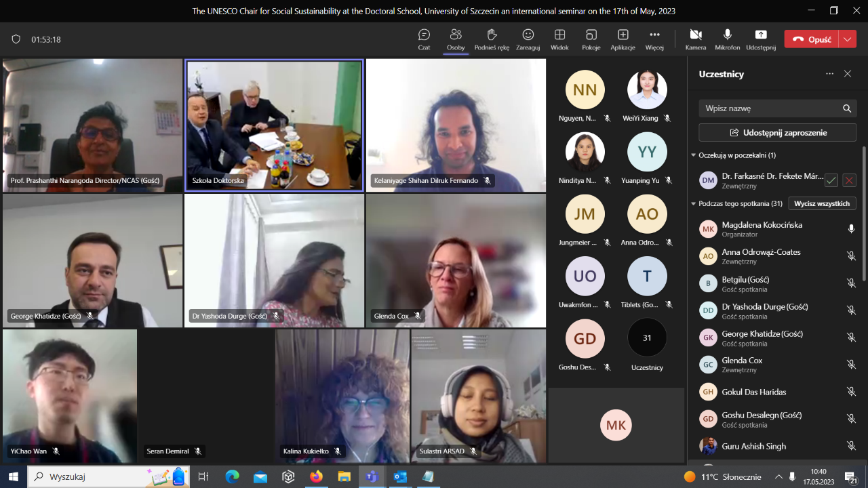Image resolution: width=868 pixels, height=488 pixels.
Task: Open the Widok view options
Action: [x=559, y=35]
